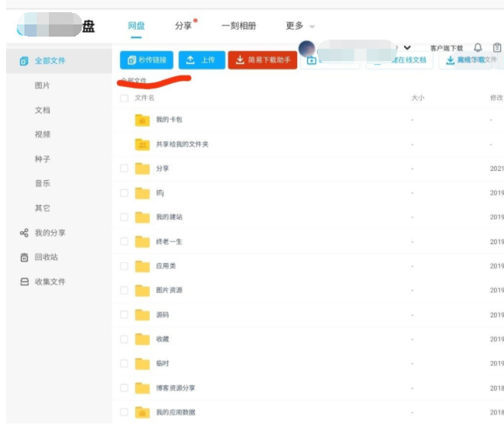The image size is (504, 428).
Task: Open the folder named 我的应用数据
Action: tap(176, 412)
